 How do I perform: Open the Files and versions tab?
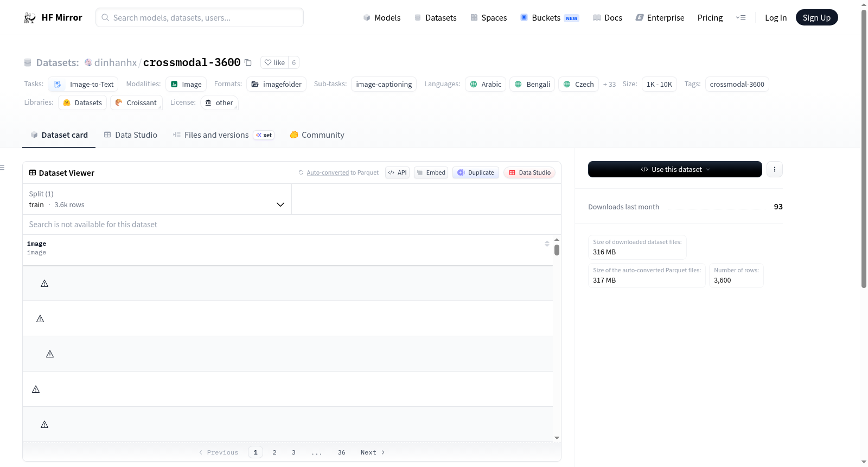click(x=224, y=135)
